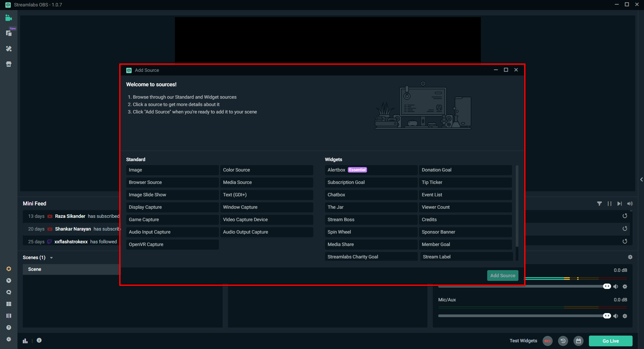Select the Viewer Count widget
The height and width of the screenshot is (349, 644).
coord(466,207)
